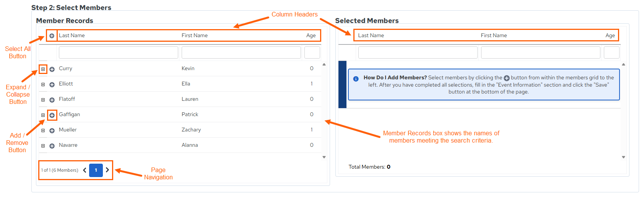Screen dimensions: 644x197
Task: Click Member Records scrollbar down arrow
Action: click(x=324, y=157)
